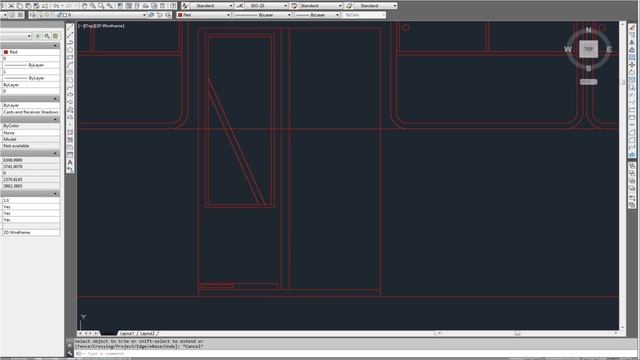Open object type dropdown in Properties palette

(x=16, y=36)
